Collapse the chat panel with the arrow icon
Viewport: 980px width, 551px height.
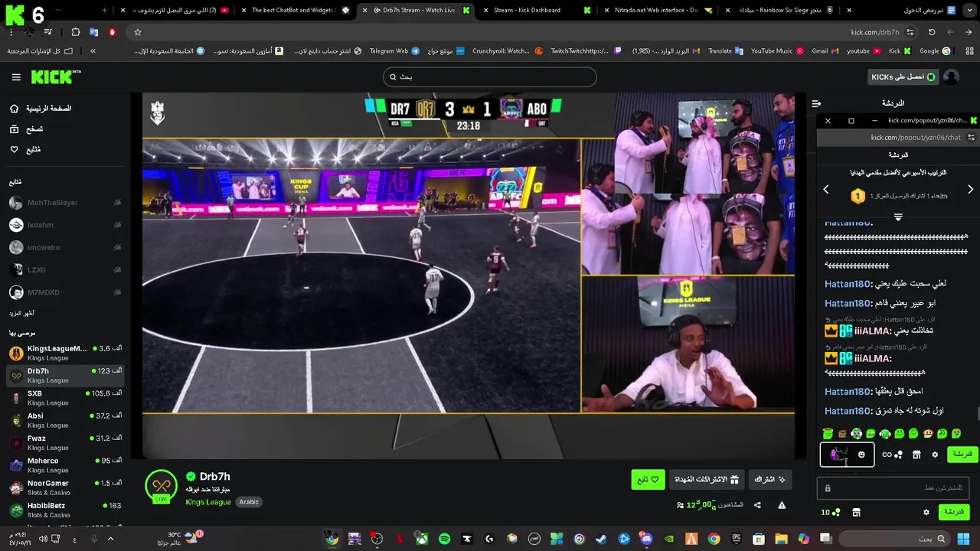pos(816,103)
